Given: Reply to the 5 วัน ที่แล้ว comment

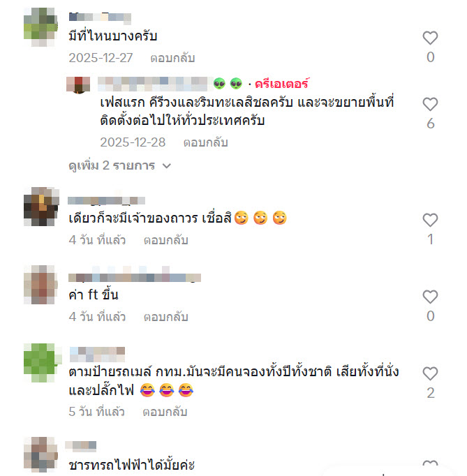Looking at the screenshot, I should pyautogui.click(x=165, y=412).
